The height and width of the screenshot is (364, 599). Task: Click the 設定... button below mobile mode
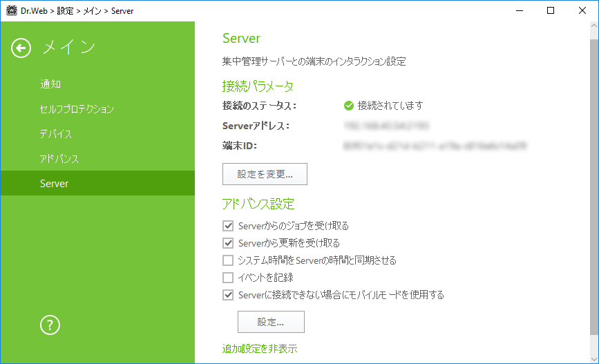click(271, 322)
